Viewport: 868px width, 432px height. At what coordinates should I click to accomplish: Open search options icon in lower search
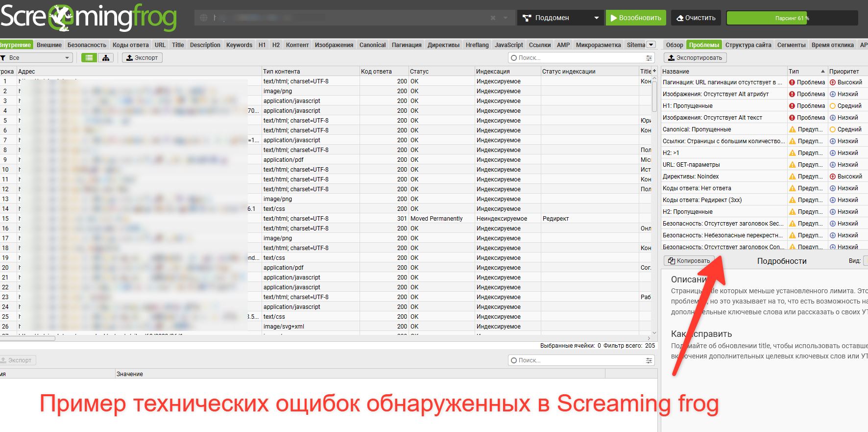point(649,360)
